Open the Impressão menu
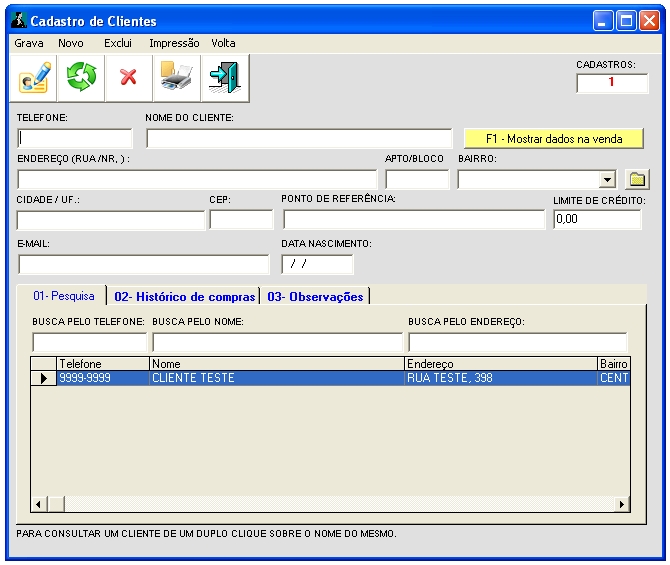The image size is (670, 565). (174, 43)
